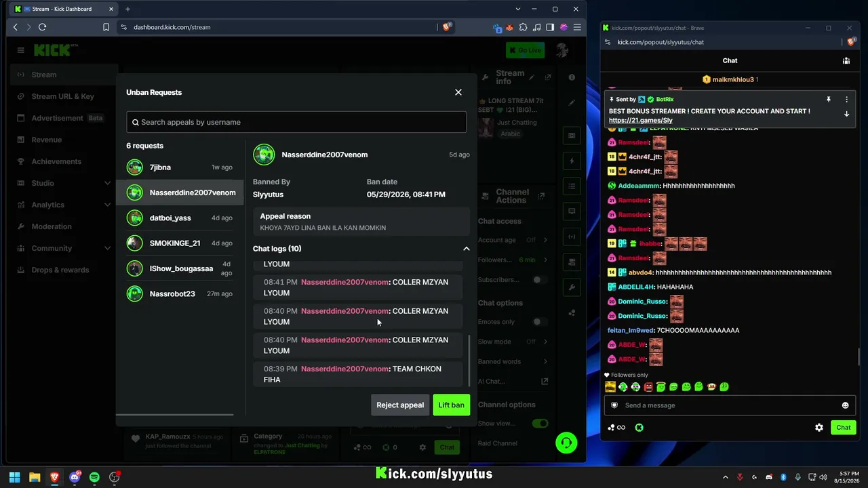Open the Extensions puzzle icon
Screen dimensions: 868x488
(524, 27)
